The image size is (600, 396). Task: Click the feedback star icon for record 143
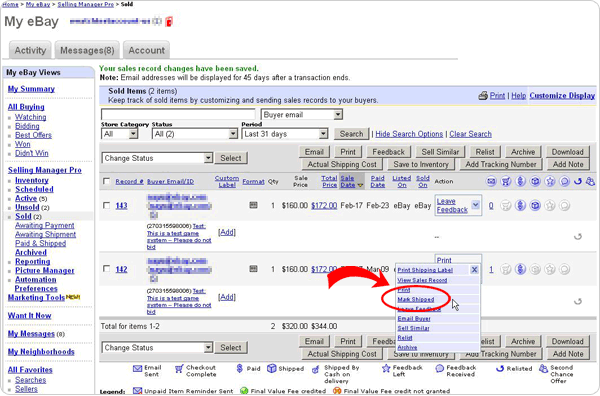pos(550,205)
